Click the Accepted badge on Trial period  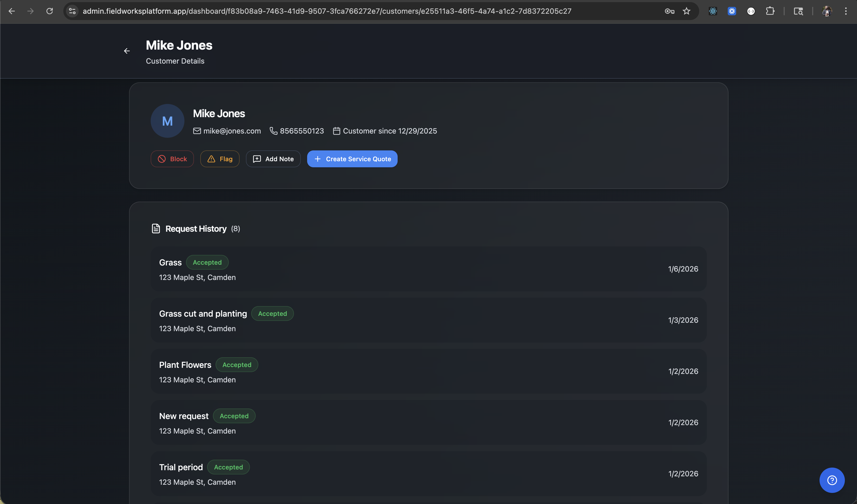[x=228, y=467]
